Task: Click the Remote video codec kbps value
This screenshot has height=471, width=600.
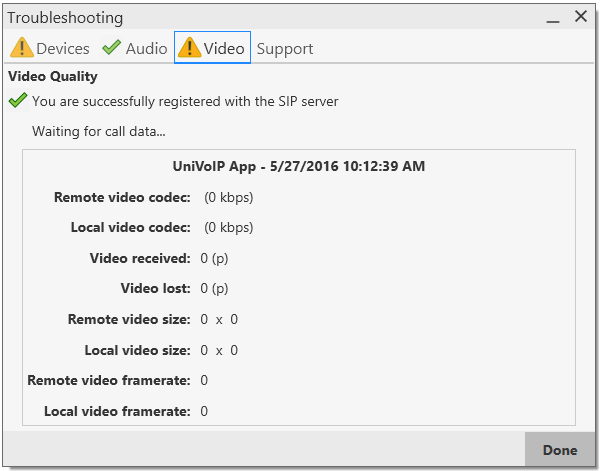Action: [228, 197]
